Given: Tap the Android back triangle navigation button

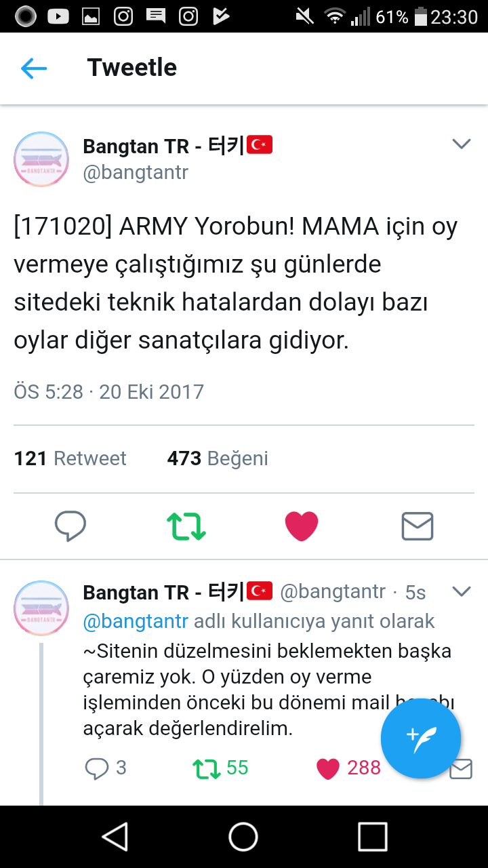Looking at the screenshot, I should tap(115, 837).
